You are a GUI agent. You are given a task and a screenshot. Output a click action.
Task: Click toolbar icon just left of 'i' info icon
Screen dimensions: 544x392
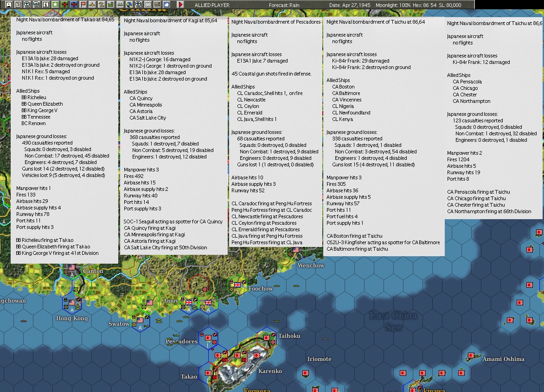pos(37,5)
